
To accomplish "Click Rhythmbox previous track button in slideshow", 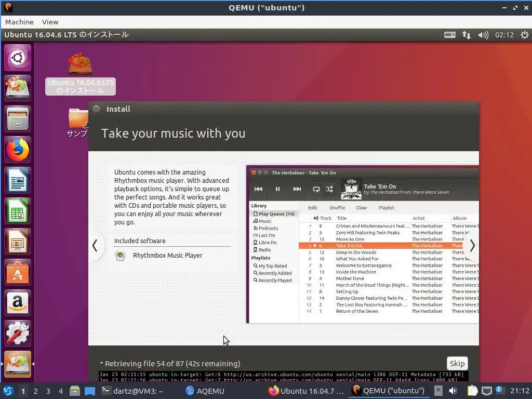I will point(258,189).
